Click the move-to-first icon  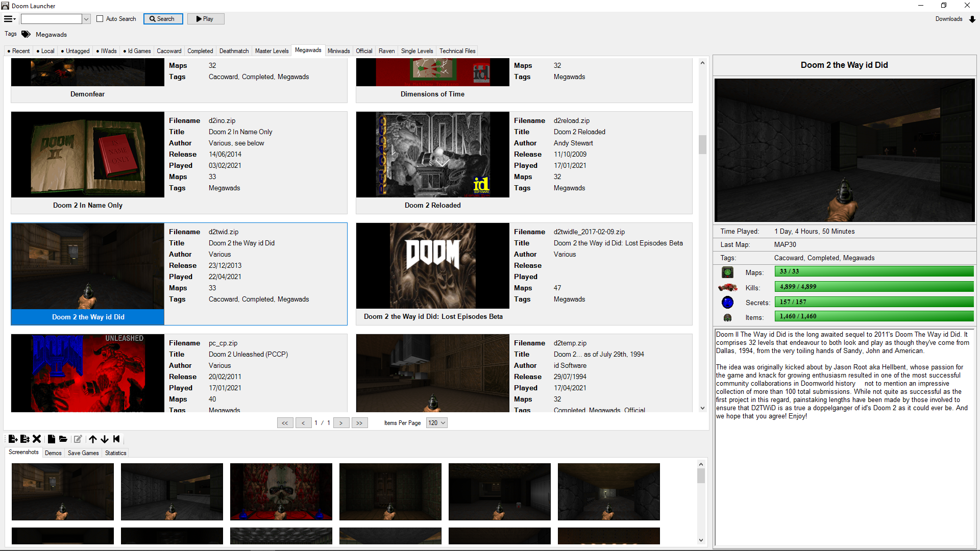(x=116, y=439)
